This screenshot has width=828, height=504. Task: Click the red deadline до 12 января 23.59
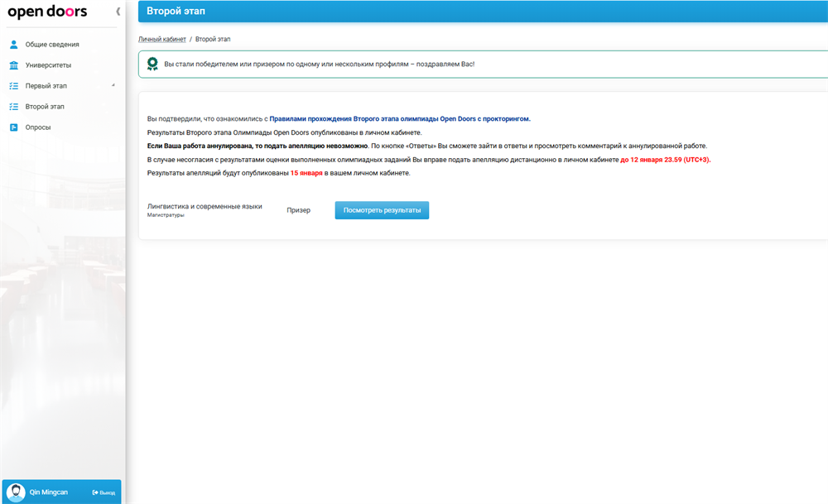pos(666,160)
